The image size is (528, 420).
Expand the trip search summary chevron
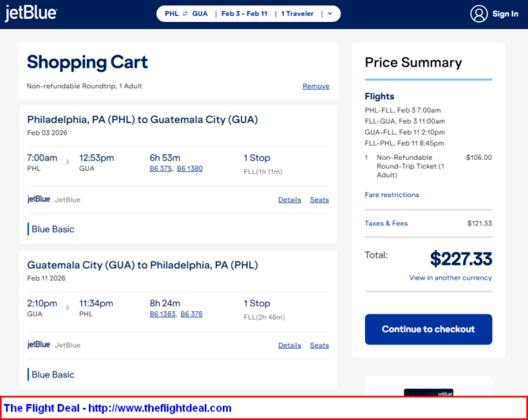tap(329, 13)
